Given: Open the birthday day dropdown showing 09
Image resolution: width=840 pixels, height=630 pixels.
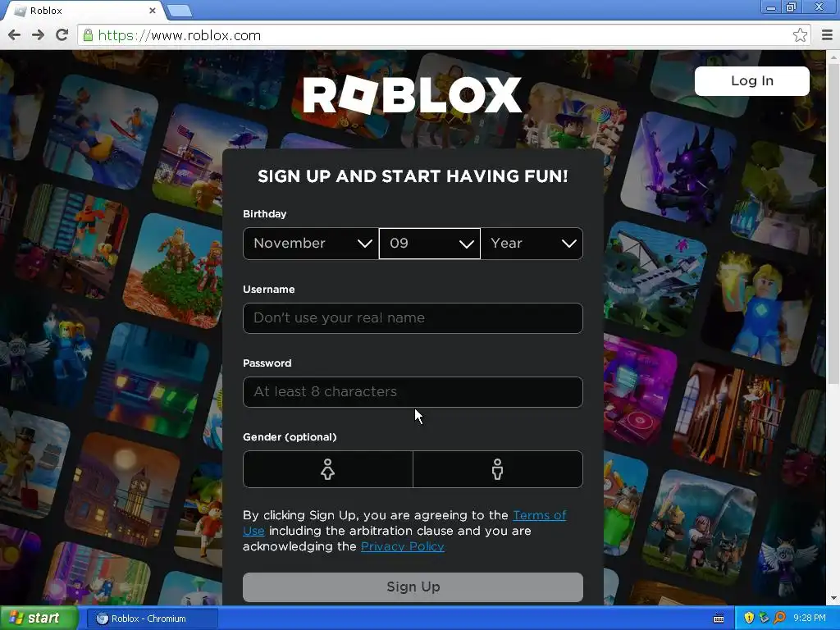Looking at the screenshot, I should [x=430, y=244].
